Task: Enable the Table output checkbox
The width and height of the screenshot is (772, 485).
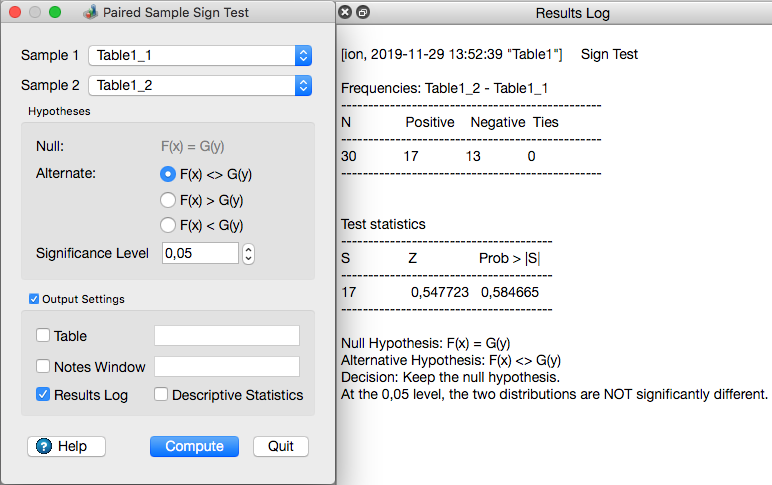Action: pyautogui.click(x=43, y=336)
